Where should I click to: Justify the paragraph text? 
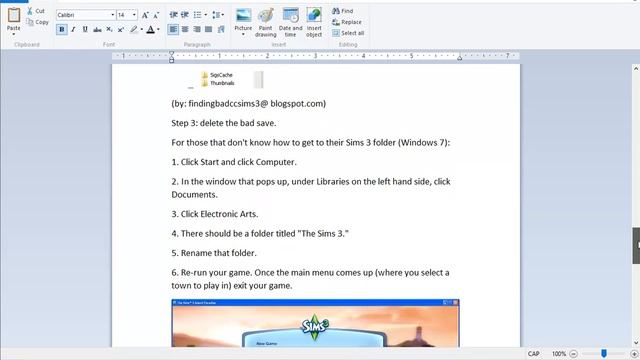tap(209, 29)
